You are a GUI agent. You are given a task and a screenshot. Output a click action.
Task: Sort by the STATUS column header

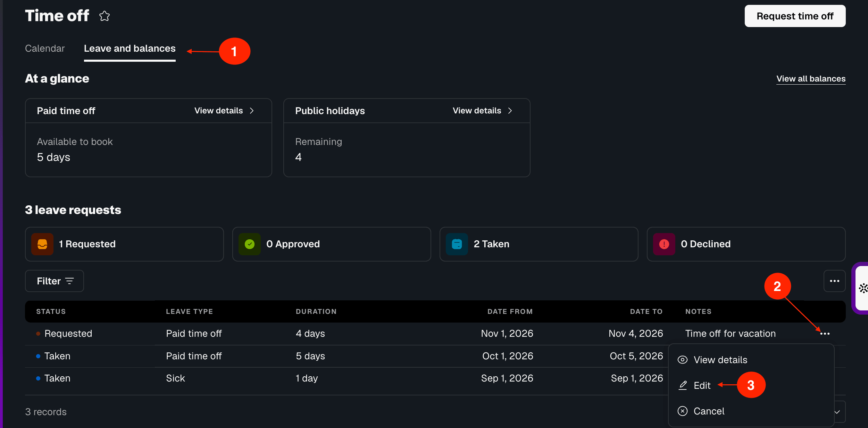click(51, 311)
